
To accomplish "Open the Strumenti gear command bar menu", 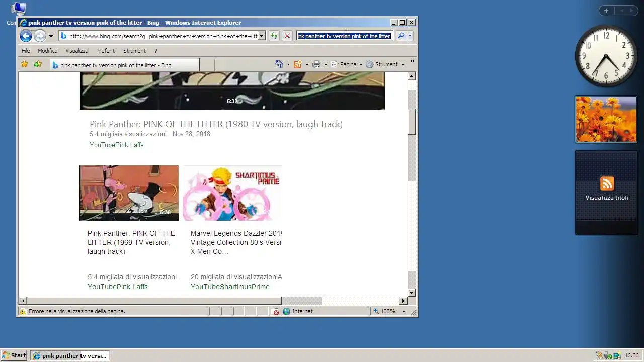I will (x=385, y=64).
